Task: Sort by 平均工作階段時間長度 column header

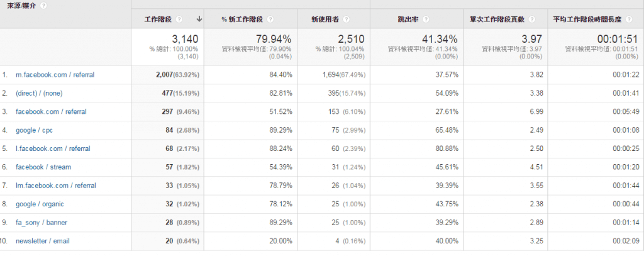Action: (x=587, y=19)
